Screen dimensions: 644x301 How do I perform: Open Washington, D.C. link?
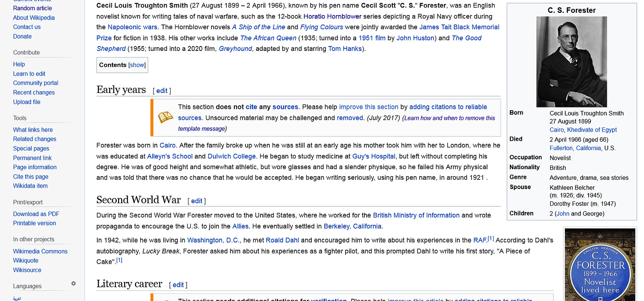[213, 240]
